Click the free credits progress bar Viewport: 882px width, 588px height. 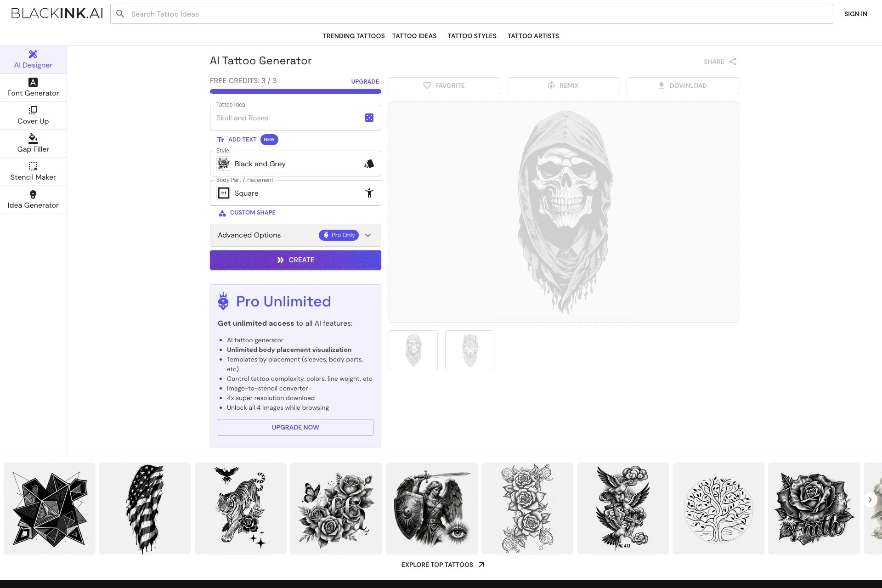295,91
